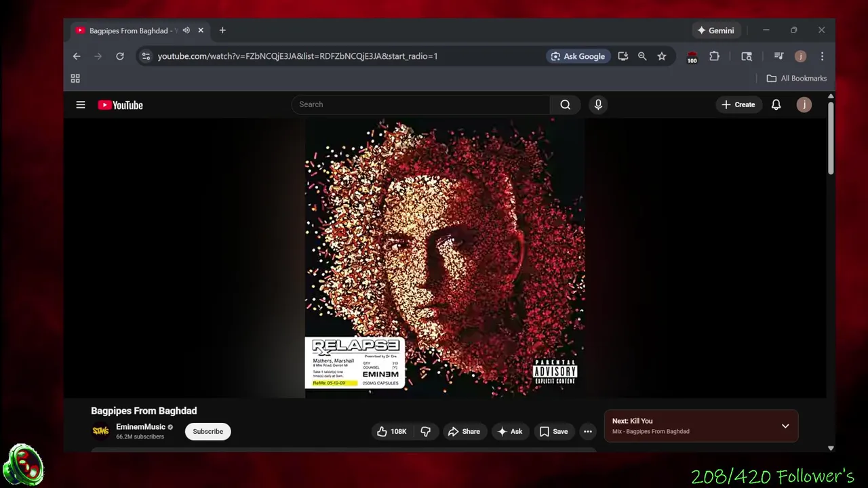868x488 pixels.
Task: Open the All Bookmarks folder
Action: (x=796, y=79)
